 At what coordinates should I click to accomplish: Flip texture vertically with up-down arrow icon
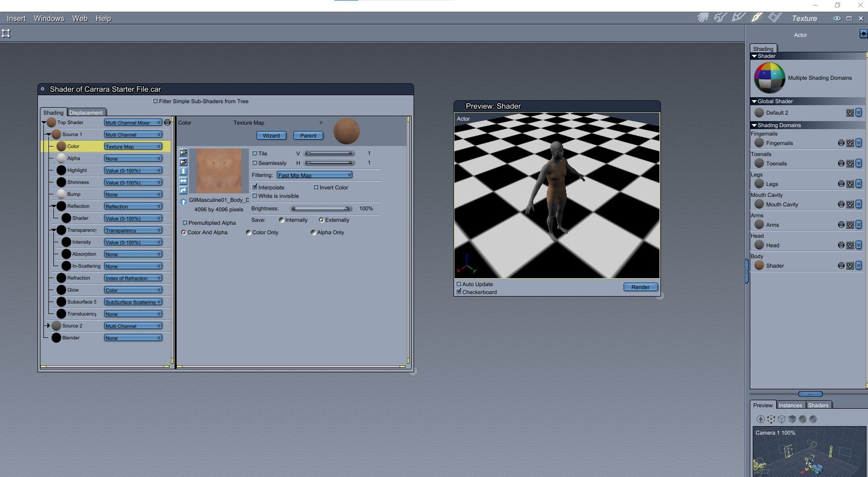click(x=183, y=171)
